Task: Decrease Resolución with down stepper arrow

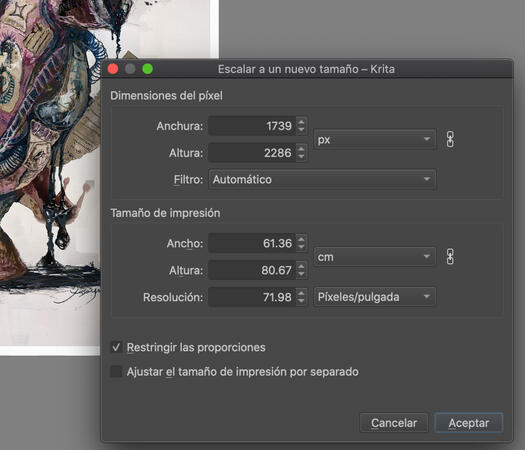Action: (x=301, y=301)
